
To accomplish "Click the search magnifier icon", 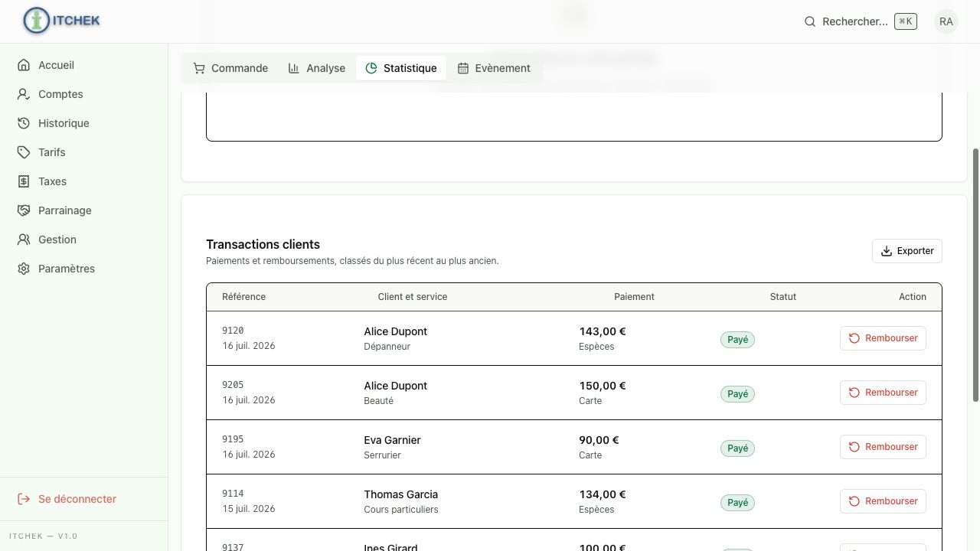I will tap(810, 21).
